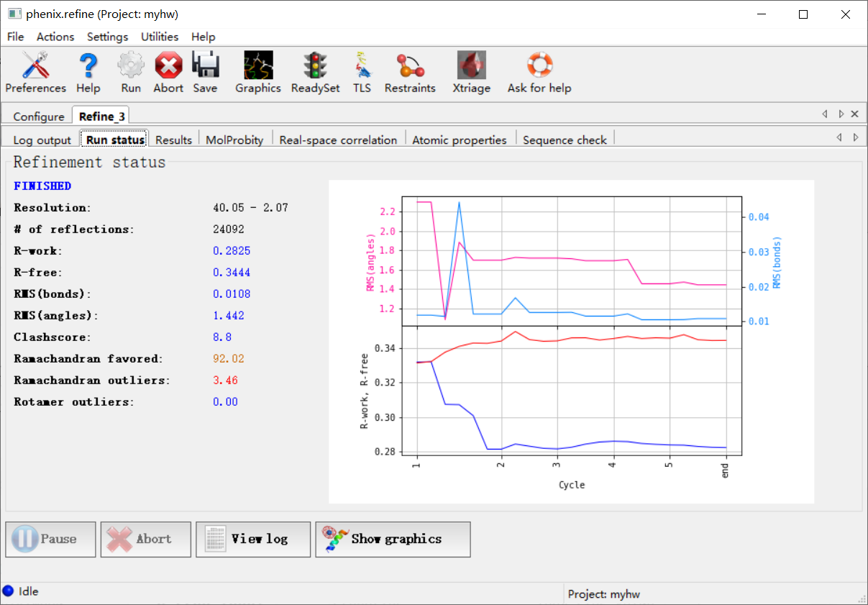Click the Project: myhw status bar text
Screen dimensions: 868x605
(603, 594)
